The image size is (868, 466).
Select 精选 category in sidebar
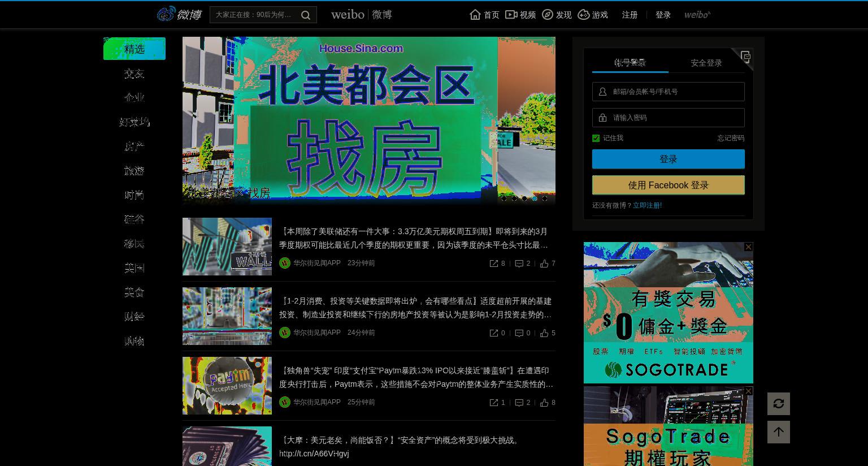(x=134, y=49)
